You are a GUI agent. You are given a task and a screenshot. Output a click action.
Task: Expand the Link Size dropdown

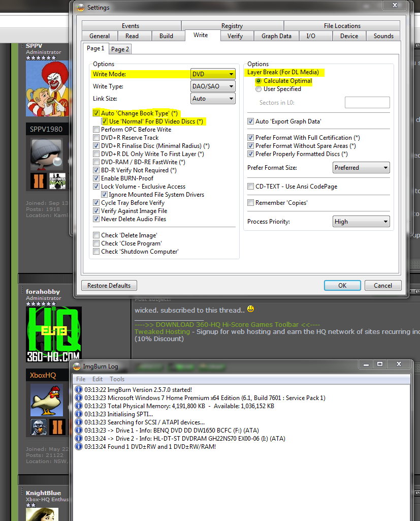213,99
